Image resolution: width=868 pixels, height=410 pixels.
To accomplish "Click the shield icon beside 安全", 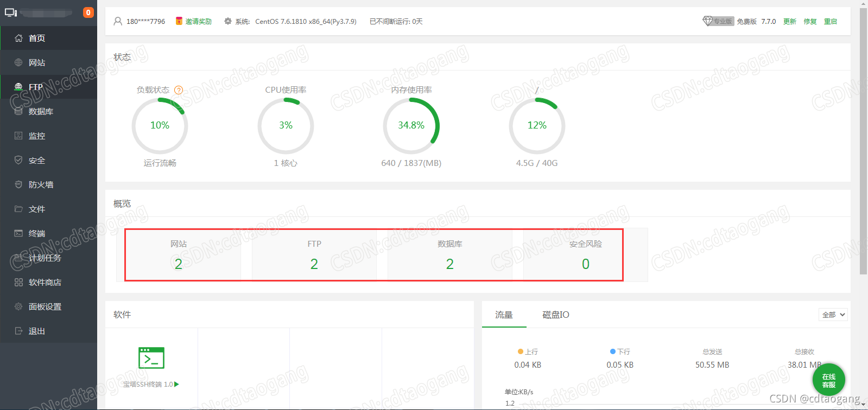I will [x=18, y=160].
